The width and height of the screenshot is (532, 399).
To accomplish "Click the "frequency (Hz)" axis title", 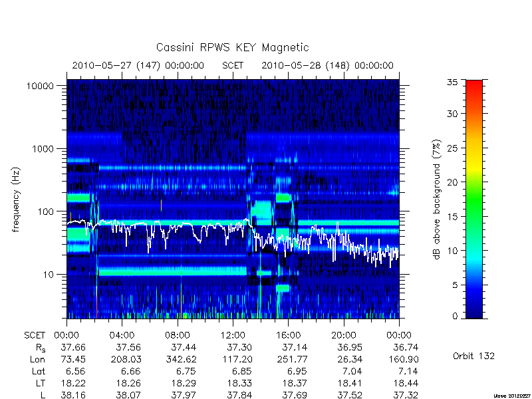I will [15, 199].
